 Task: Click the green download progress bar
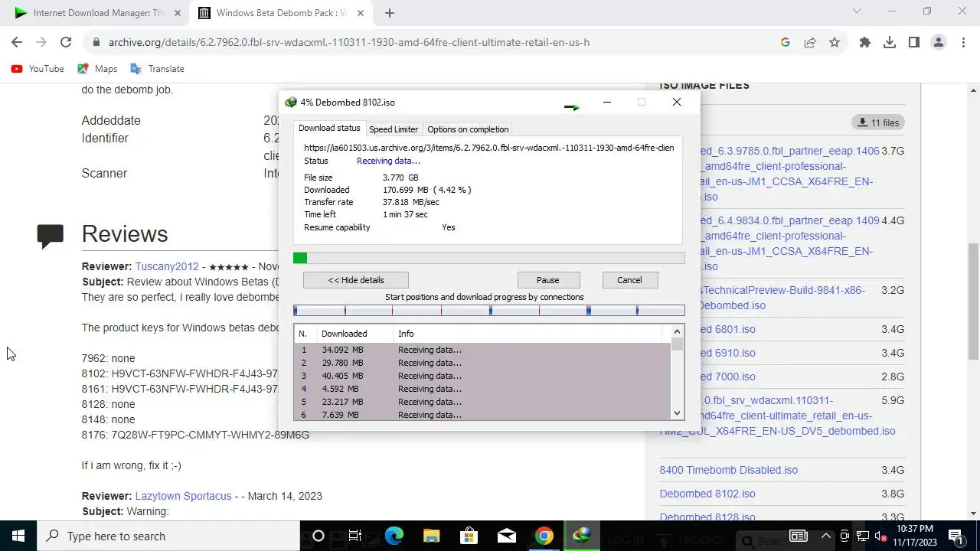489,259
